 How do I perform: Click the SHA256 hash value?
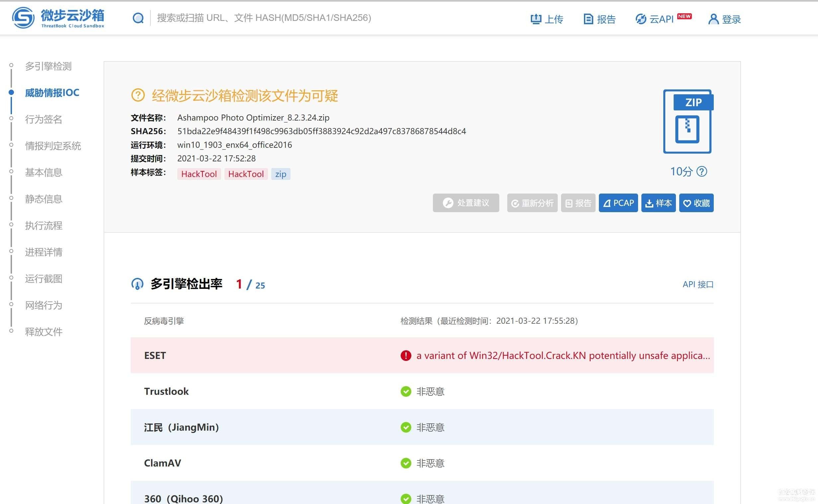coord(322,131)
